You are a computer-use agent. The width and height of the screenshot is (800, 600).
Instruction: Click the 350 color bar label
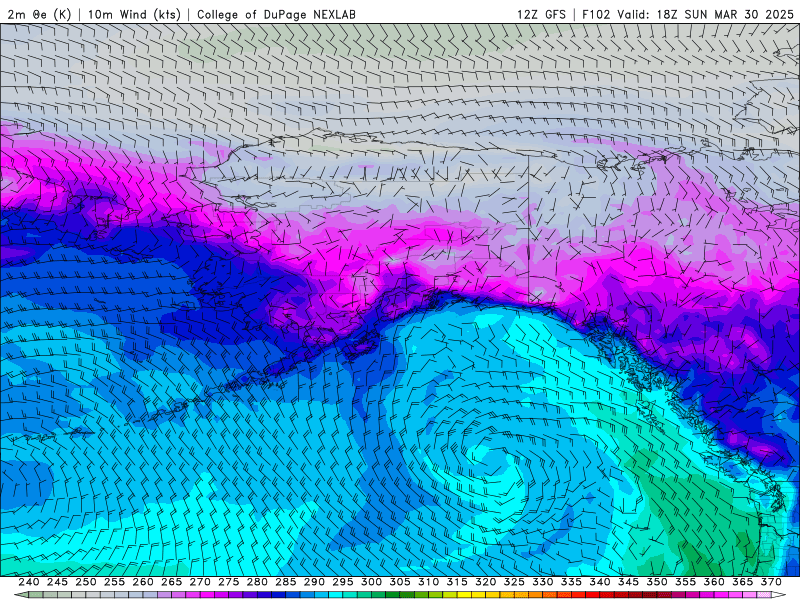point(657,582)
